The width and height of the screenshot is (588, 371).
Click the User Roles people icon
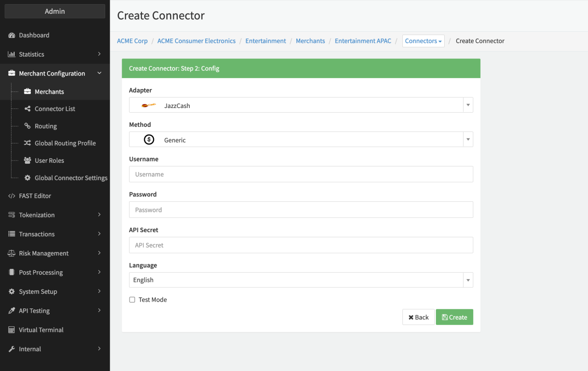click(28, 160)
